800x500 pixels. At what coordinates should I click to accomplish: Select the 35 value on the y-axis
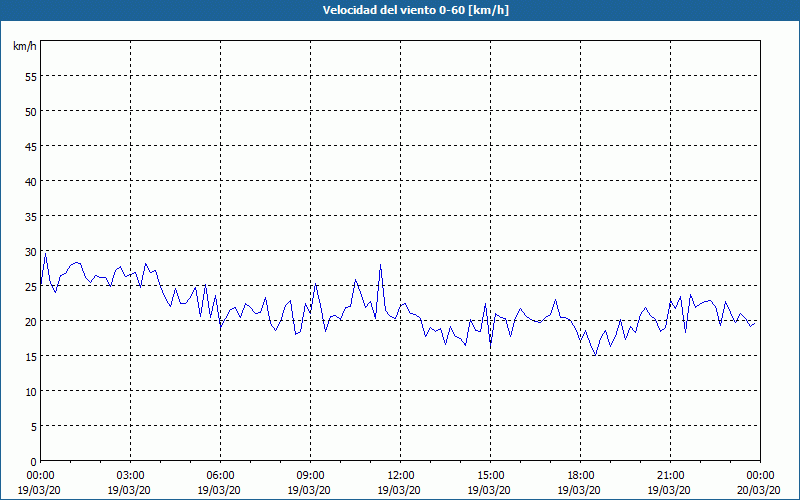tap(31, 216)
